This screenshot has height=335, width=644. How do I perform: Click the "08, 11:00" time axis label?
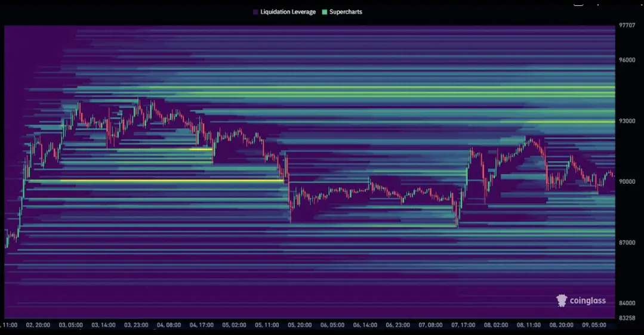click(529, 325)
